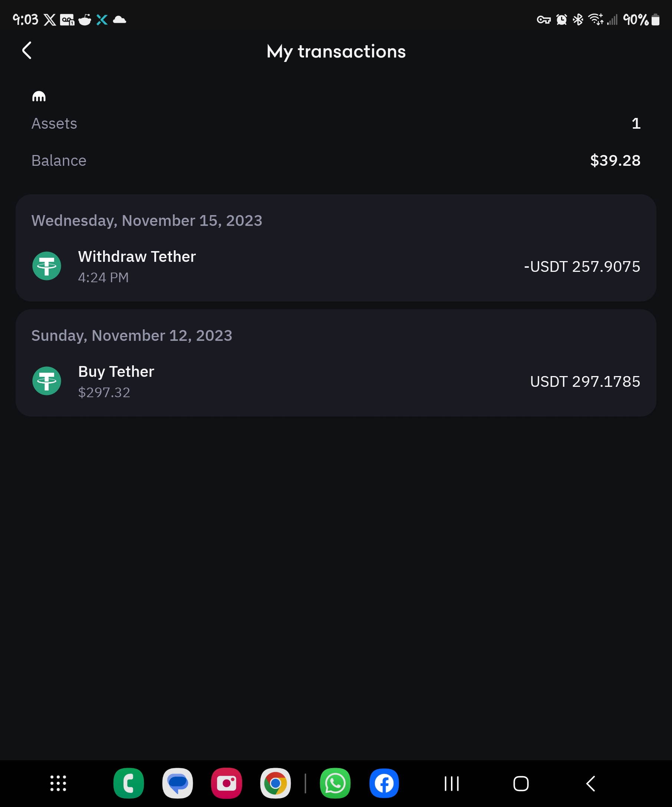Launch the Phone app from the dock
This screenshot has width=672, height=807.
point(129,783)
